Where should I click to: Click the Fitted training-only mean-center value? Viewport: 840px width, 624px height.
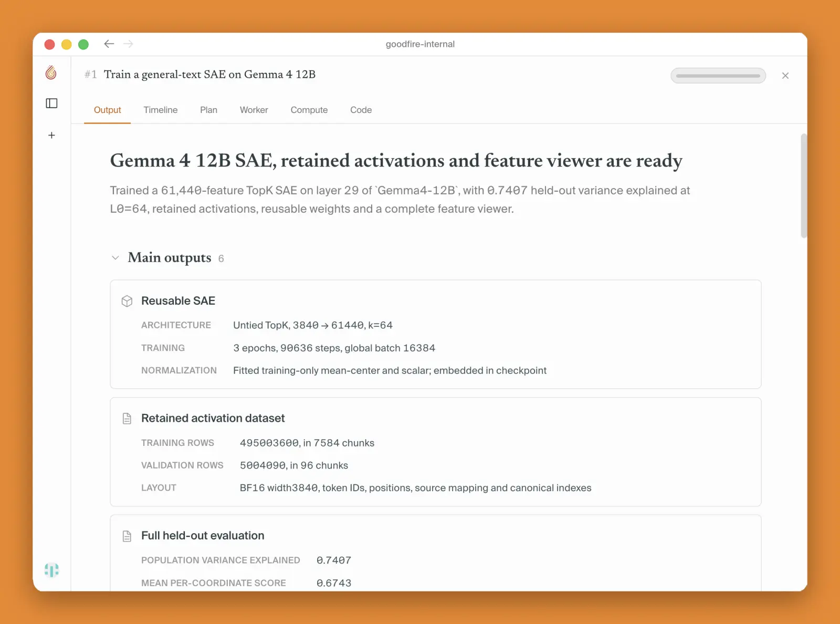[390, 370]
